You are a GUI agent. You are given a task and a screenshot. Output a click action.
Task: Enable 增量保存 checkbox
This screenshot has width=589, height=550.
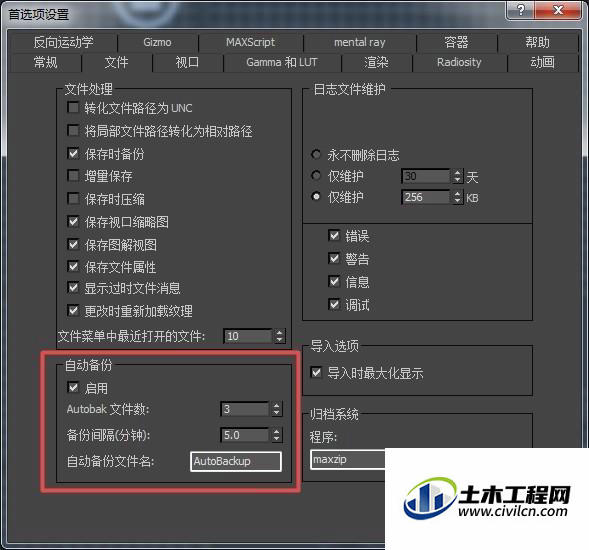[73, 176]
